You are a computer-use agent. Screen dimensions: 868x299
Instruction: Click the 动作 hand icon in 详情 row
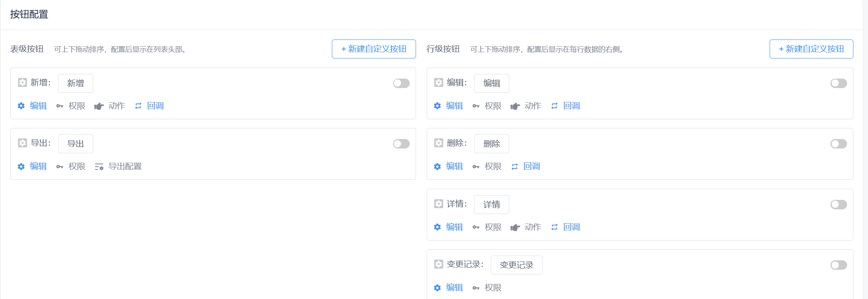point(515,227)
